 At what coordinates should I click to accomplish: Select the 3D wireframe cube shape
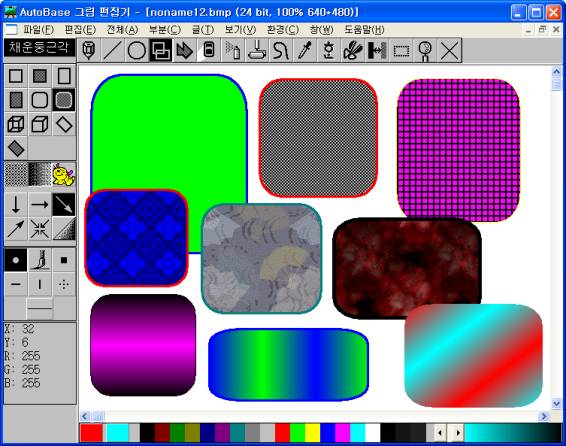click(16, 124)
